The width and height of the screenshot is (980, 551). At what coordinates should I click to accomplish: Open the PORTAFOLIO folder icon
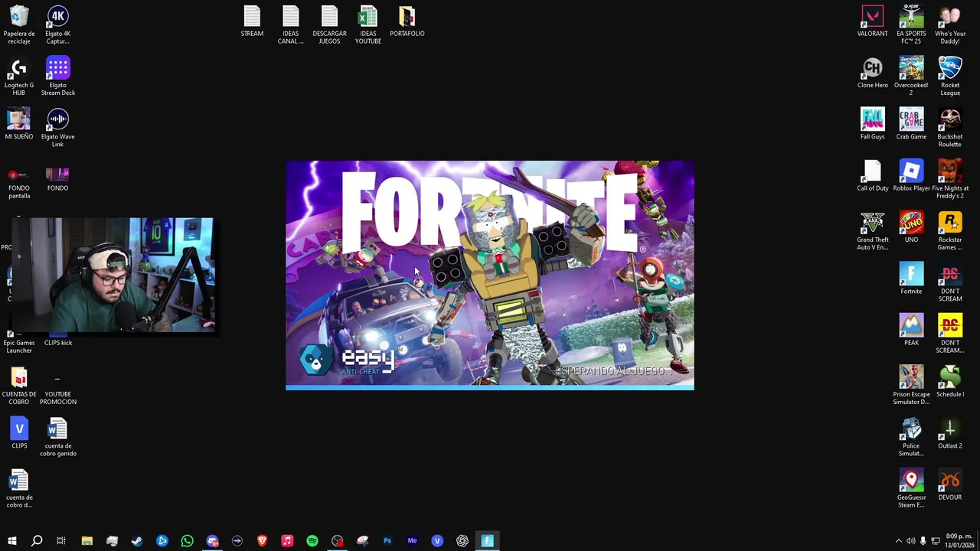(x=407, y=21)
